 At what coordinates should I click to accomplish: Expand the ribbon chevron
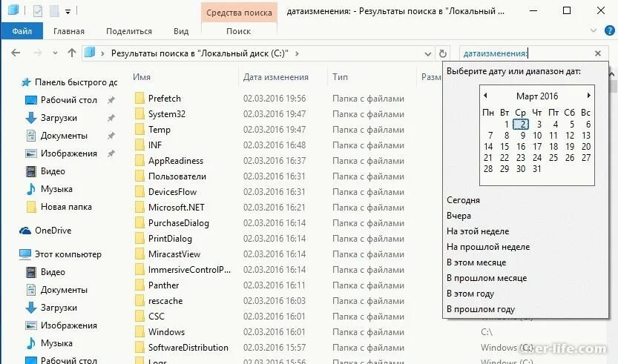tap(594, 30)
